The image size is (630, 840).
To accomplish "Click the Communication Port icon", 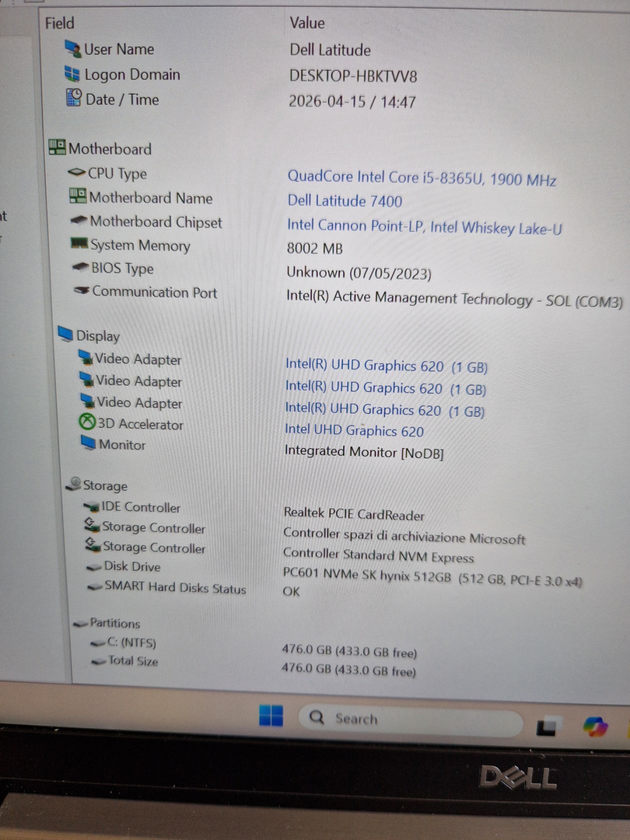I will [81, 290].
